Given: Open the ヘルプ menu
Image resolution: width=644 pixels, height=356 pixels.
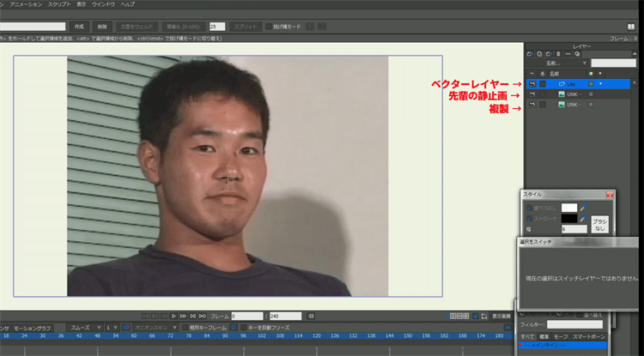Looking at the screenshot, I should click(x=128, y=4).
